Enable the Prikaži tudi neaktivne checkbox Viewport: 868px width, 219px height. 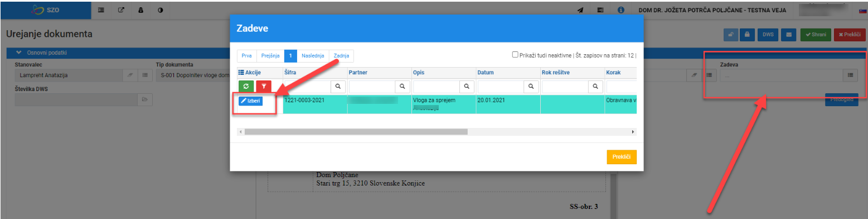pyautogui.click(x=516, y=55)
